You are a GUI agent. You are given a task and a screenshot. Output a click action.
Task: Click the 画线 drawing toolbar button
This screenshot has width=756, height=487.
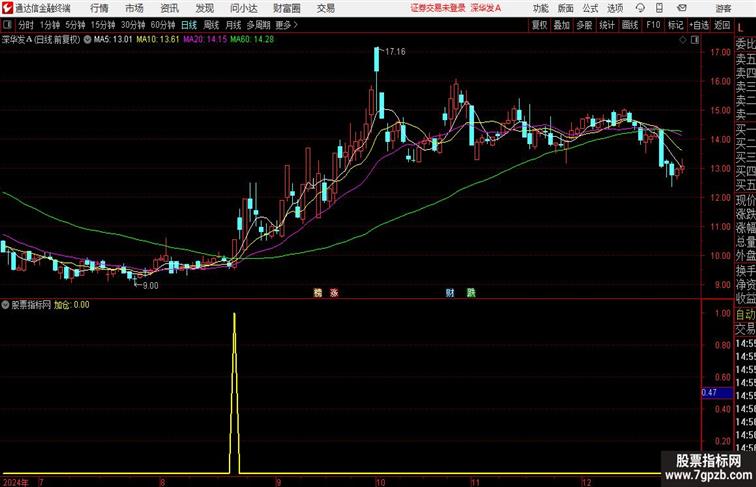click(x=630, y=25)
